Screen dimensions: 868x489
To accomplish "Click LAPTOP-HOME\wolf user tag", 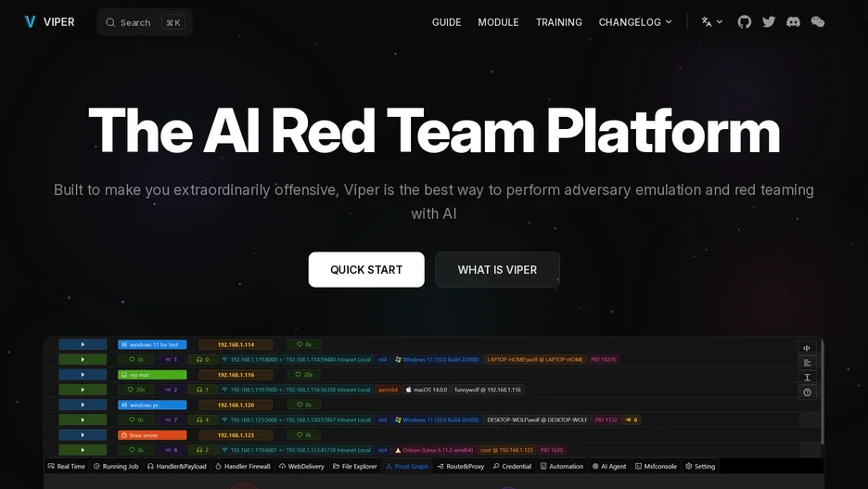I will coord(535,359).
